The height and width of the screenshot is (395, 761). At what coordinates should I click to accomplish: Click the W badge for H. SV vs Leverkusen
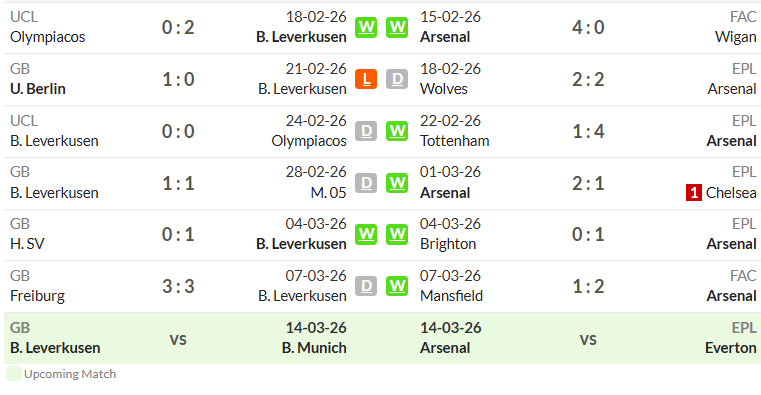coord(366,234)
